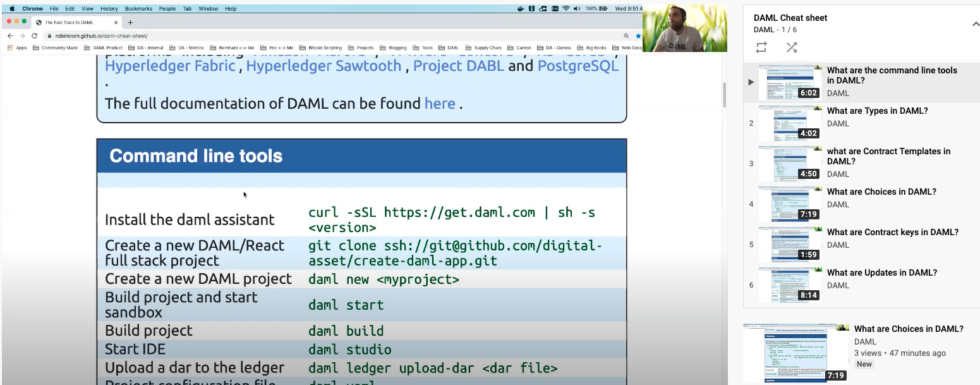Collapse the DAML Cheat sheet playlist panel
The height and width of the screenshot is (385, 980).
tap(975, 24)
